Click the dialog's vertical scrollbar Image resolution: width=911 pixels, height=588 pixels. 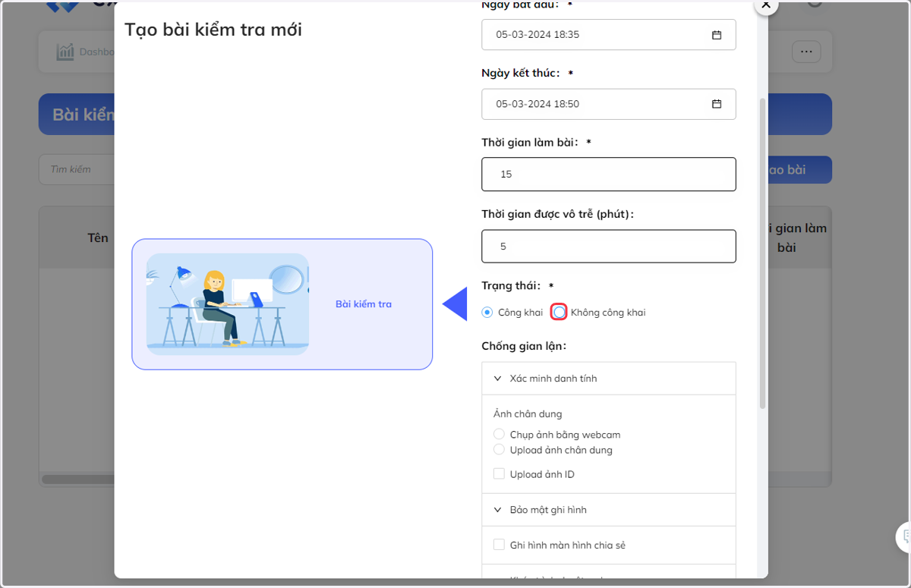pyautogui.click(x=762, y=254)
